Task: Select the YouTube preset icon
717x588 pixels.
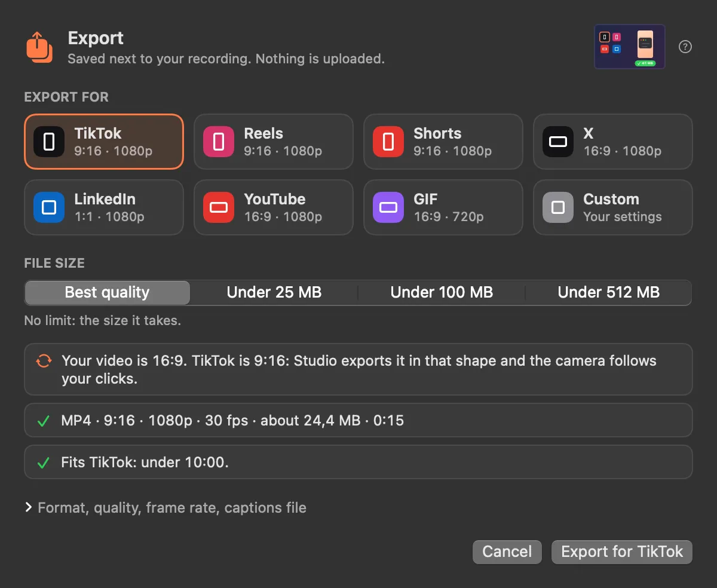Action: coord(219,207)
